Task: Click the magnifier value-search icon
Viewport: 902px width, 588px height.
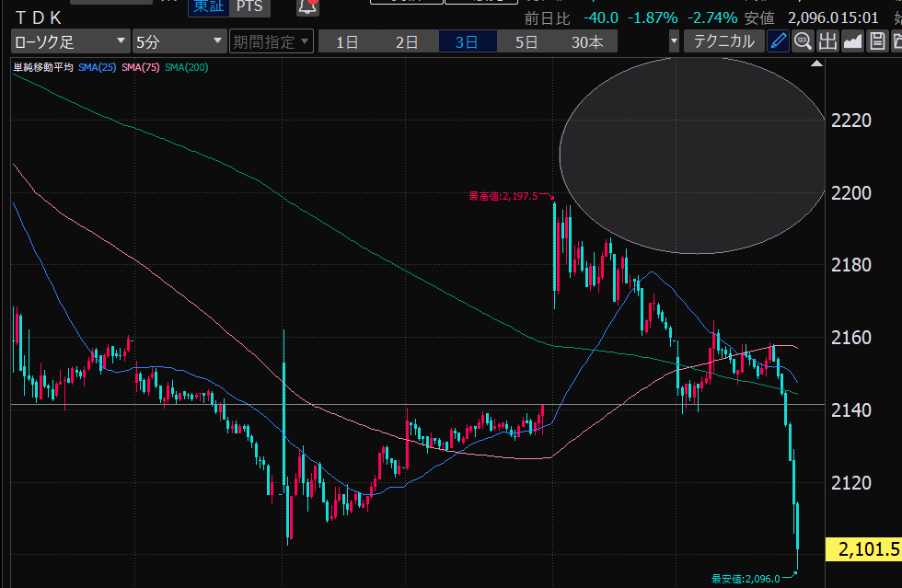Action: point(803,40)
